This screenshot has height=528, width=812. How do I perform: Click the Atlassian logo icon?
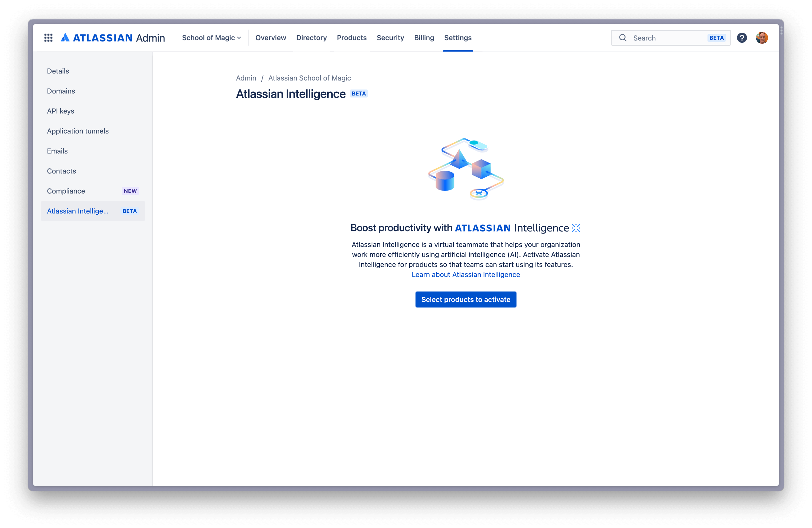point(65,37)
